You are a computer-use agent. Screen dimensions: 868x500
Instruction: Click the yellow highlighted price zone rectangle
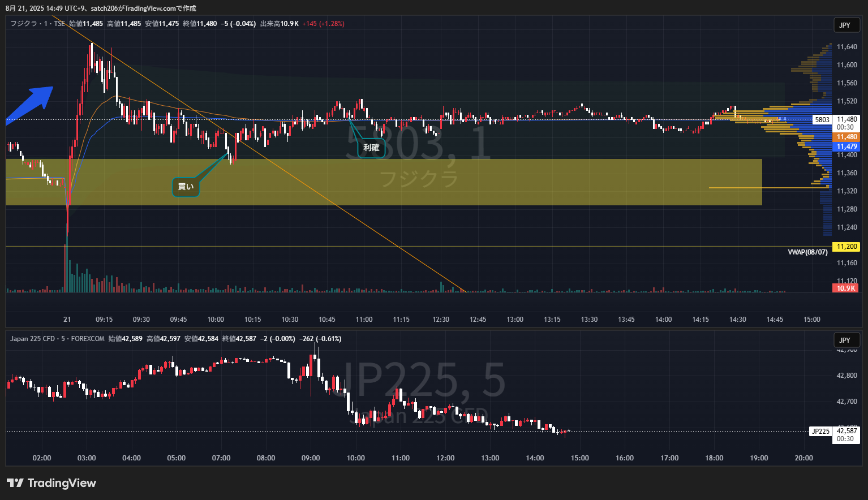click(384, 182)
